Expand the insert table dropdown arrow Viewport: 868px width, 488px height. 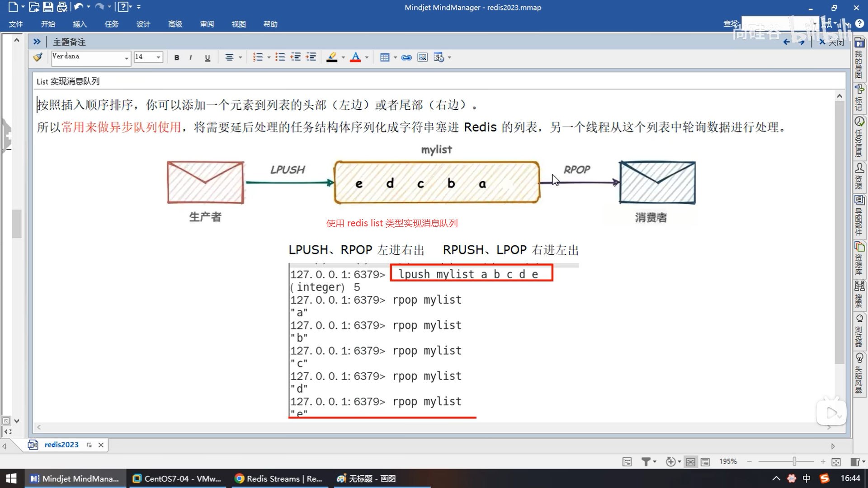395,57
